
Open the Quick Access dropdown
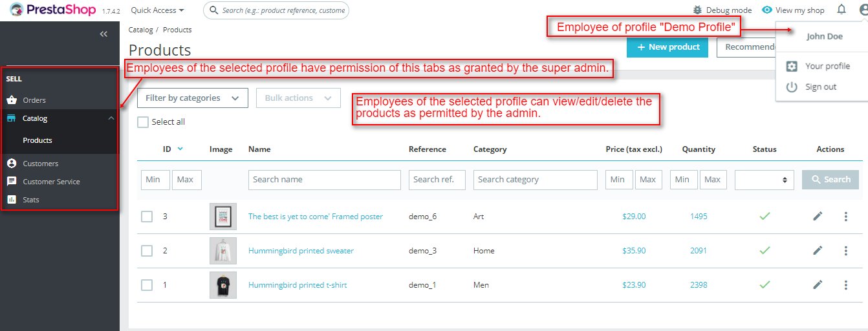point(157,10)
